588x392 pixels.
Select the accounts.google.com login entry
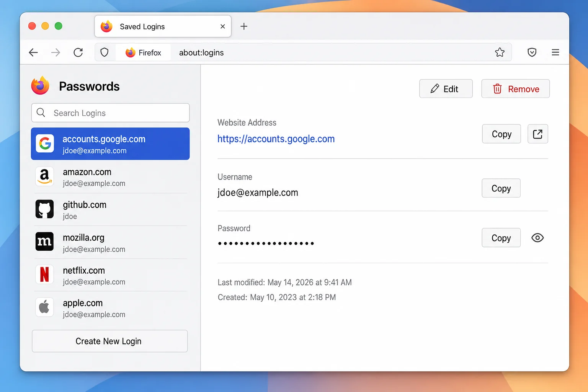[x=110, y=144]
